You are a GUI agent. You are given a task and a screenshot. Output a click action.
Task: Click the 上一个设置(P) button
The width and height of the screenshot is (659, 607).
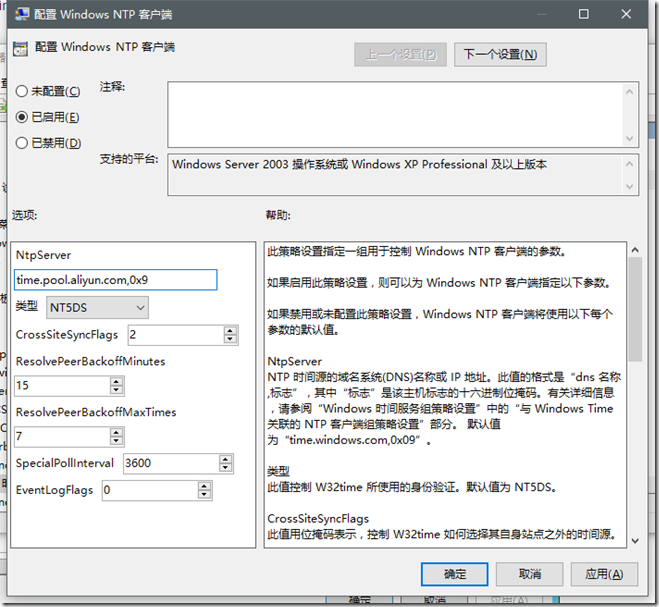coord(401,55)
